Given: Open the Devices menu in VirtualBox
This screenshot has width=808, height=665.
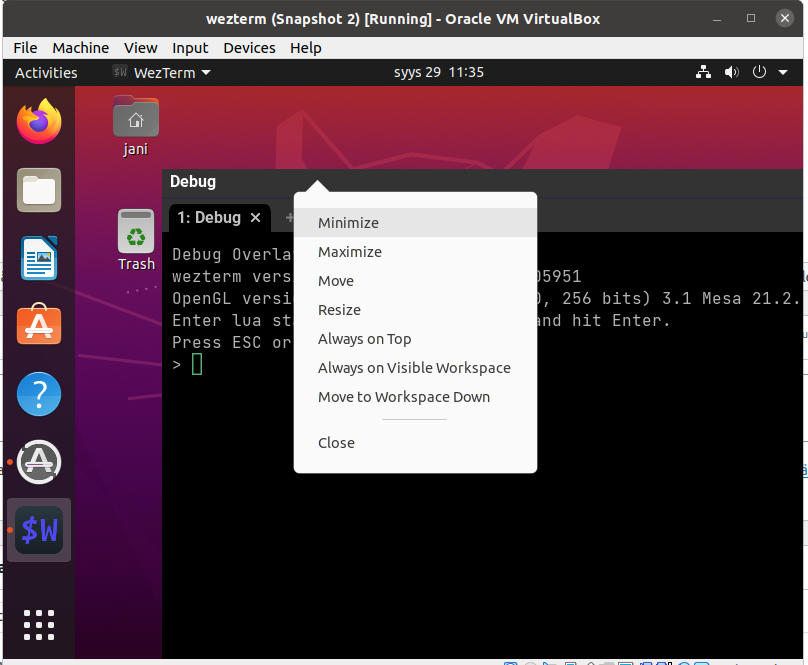Looking at the screenshot, I should [249, 48].
